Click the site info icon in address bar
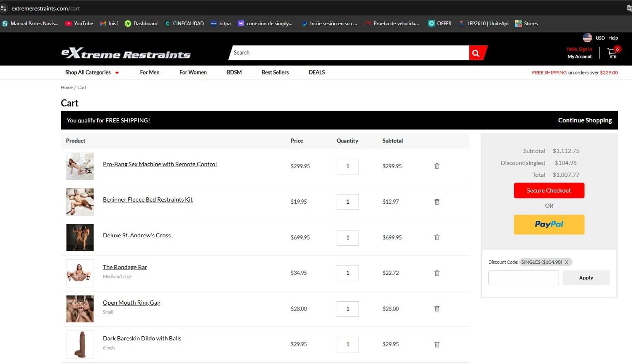 click(3, 8)
